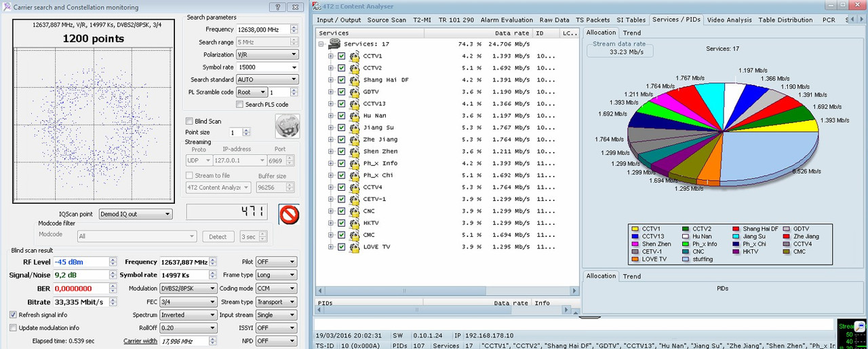The width and height of the screenshot is (868, 349).
Task: Enable the Search PLS code checkbox
Action: click(x=239, y=105)
